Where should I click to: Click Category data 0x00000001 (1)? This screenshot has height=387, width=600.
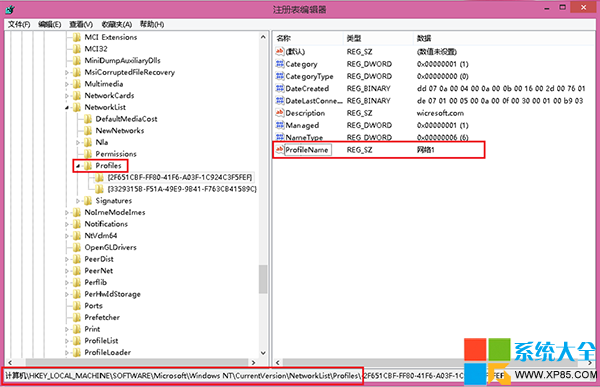442,64
